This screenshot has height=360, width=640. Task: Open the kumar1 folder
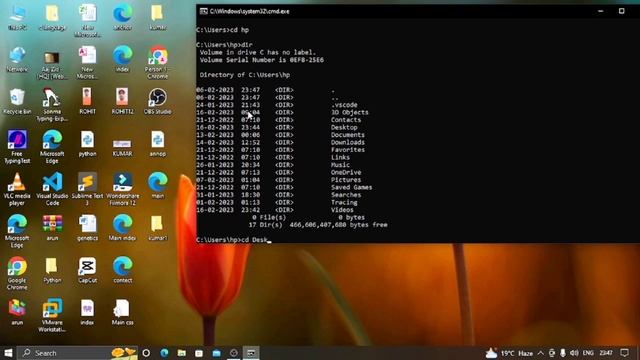pos(158,228)
